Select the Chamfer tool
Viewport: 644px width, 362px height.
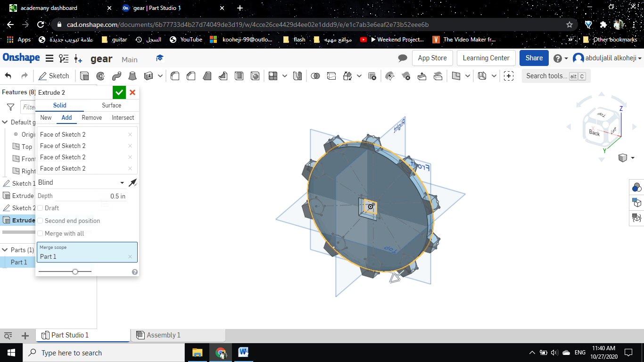191,76
